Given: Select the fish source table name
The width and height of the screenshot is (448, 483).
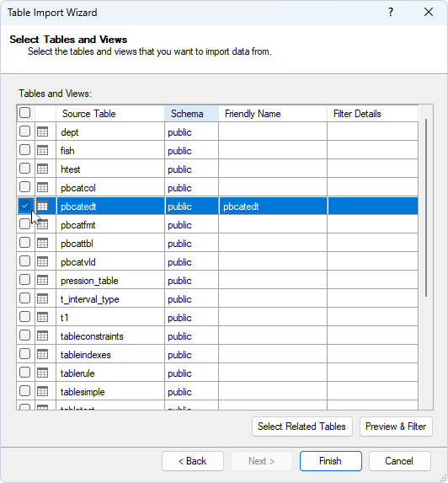Looking at the screenshot, I should (67, 151).
